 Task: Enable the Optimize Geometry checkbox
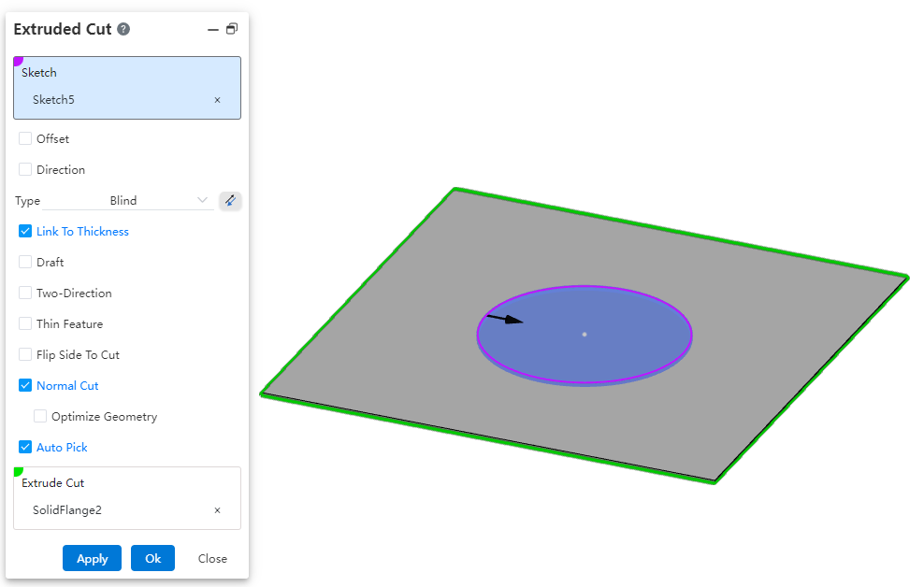pos(41,417)
